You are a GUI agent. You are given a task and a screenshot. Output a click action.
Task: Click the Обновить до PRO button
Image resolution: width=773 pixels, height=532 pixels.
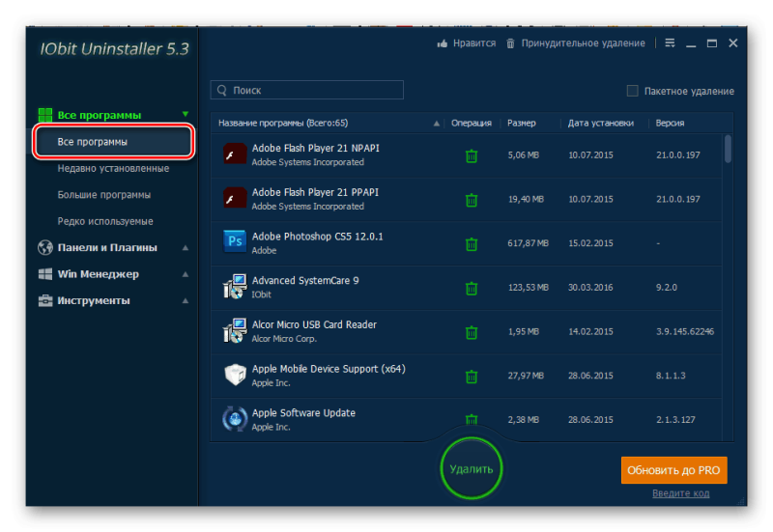point(673,470)
